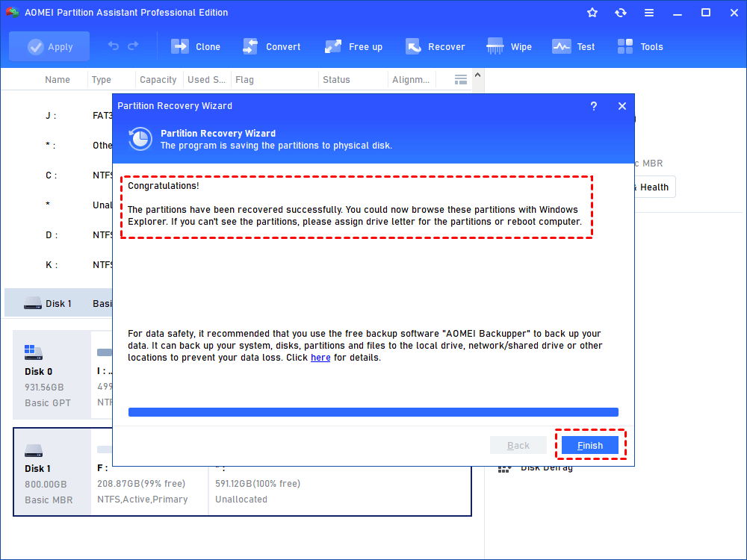Select the Disk 1 800.00GB disk block
This screenshot has width=747, height=560.
[x=52, y=472]
